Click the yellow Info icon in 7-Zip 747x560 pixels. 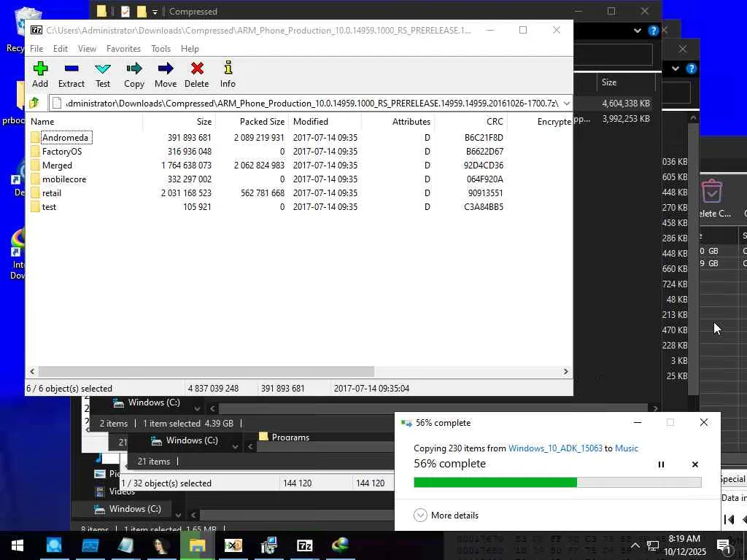(228, 68)
